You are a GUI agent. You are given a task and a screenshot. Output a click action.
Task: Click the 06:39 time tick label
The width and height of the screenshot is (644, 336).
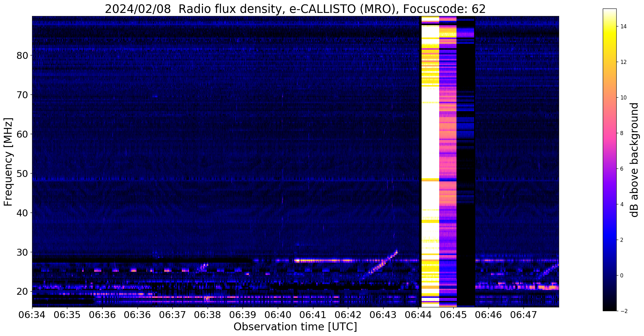point(243,314)
